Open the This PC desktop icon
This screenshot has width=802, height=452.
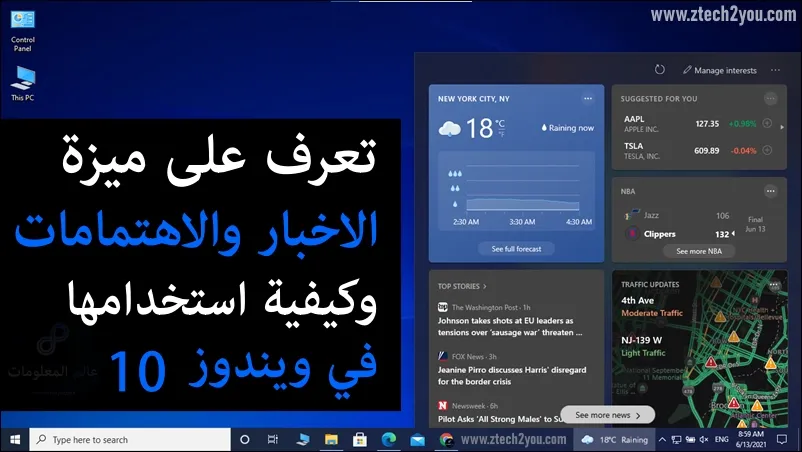[x=23, y=83]
